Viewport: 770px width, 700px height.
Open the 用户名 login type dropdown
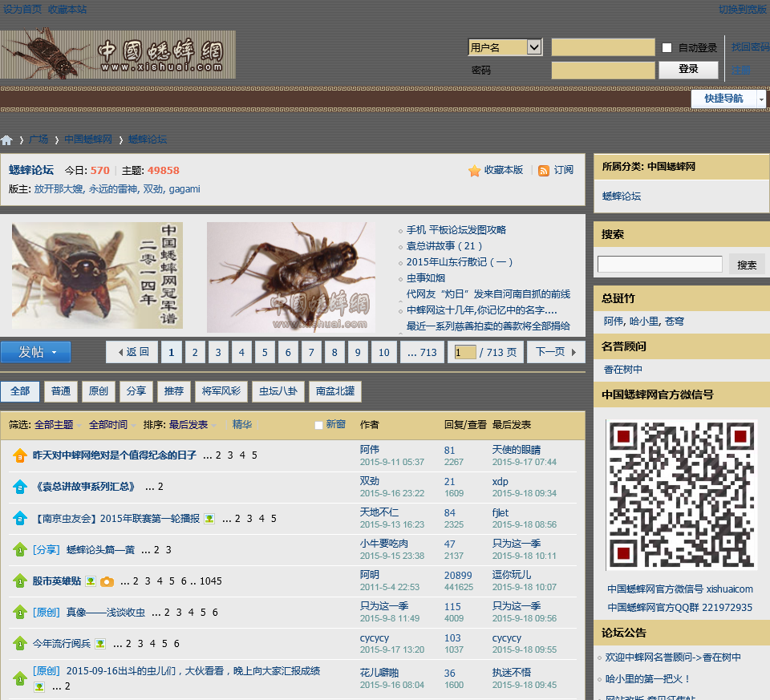point(505,47)
